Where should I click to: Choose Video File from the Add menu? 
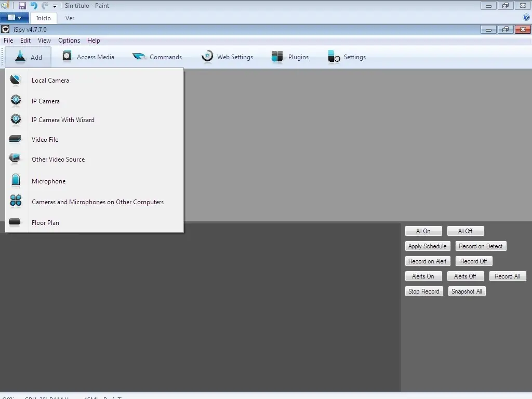pyautogui.click(x=45, y=139)
